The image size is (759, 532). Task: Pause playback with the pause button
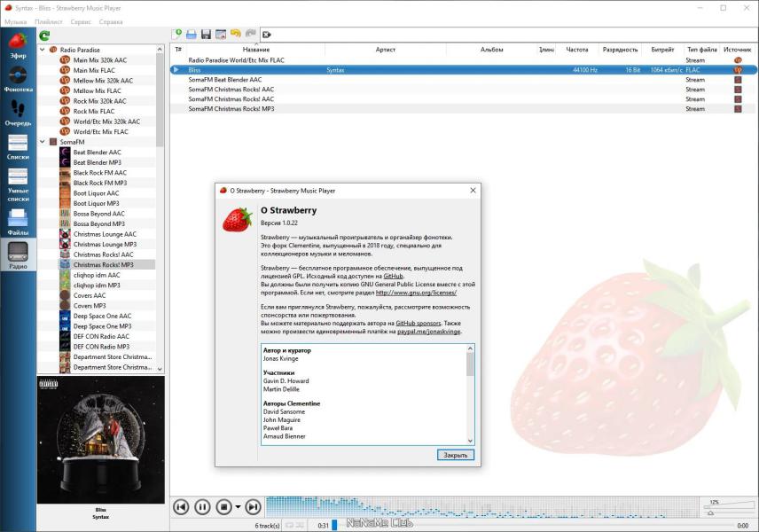tap(202, 507)
